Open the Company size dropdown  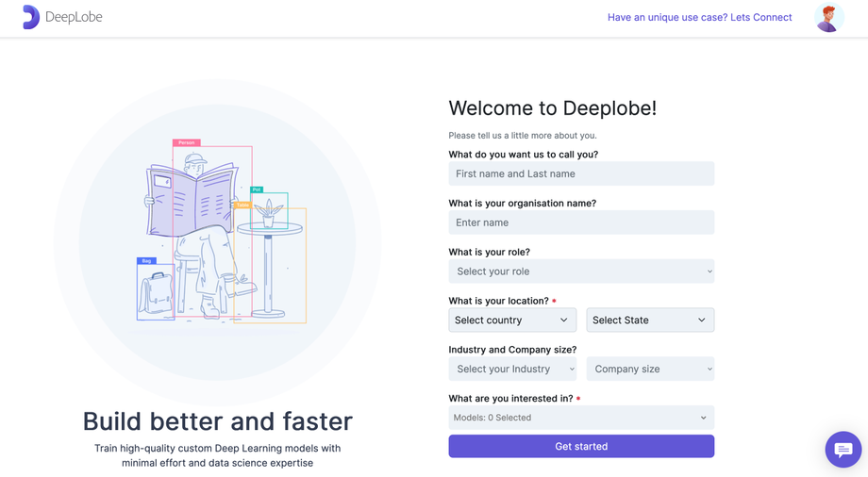(650, 370)
